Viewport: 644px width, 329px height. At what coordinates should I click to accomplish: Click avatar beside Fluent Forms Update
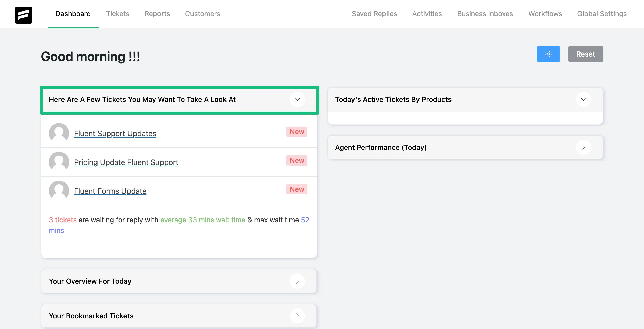[x=59, y=190]
